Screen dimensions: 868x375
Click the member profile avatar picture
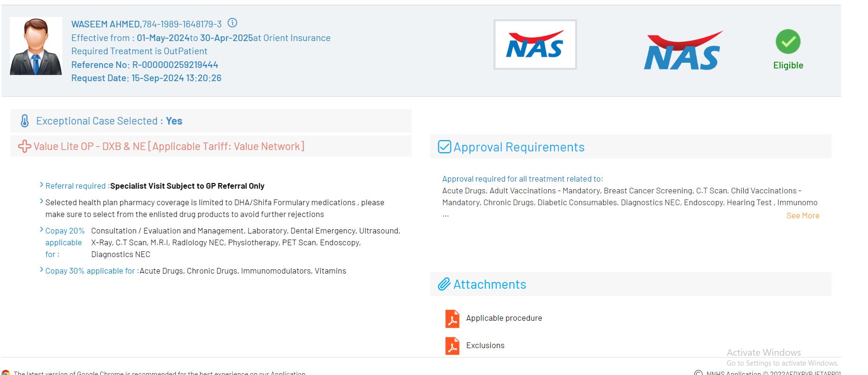(x=36, y=46)
